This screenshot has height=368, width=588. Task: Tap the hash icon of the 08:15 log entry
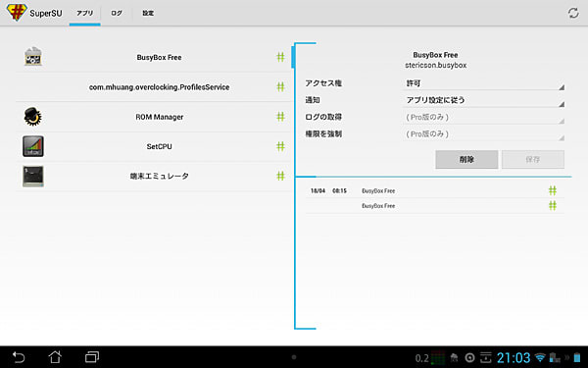553,190
